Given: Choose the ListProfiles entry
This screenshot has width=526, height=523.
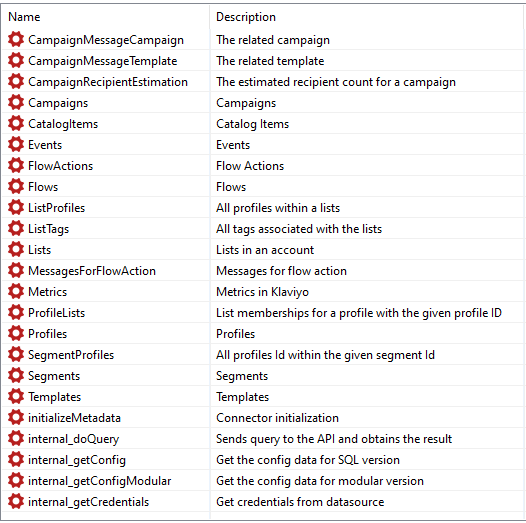Looking at the screenshot, I should (57, 208).
